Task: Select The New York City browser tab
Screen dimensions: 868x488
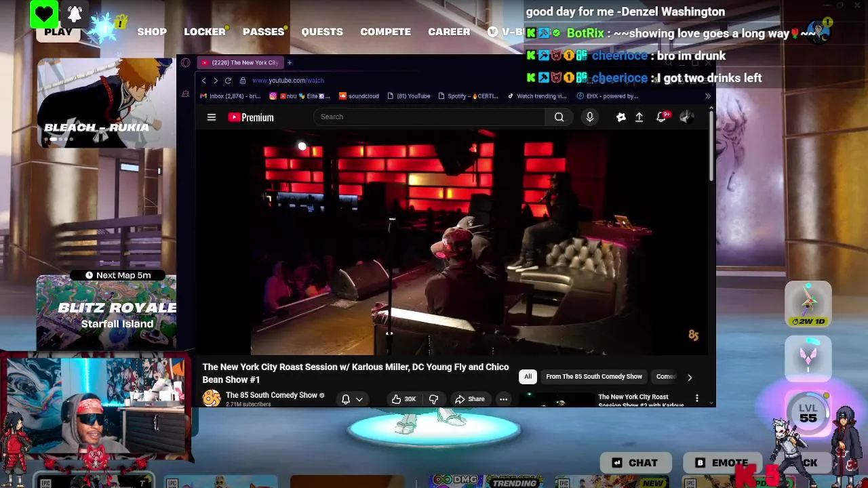Action: (241, 62)
